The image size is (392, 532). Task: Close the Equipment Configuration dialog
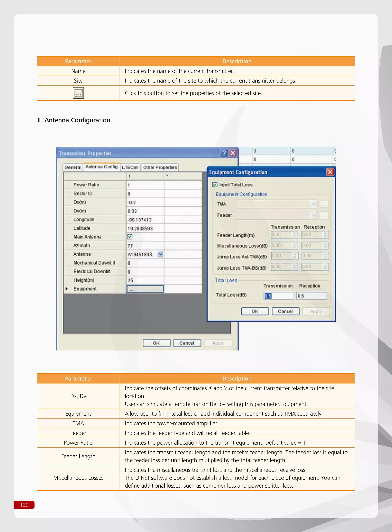(330, 172)
